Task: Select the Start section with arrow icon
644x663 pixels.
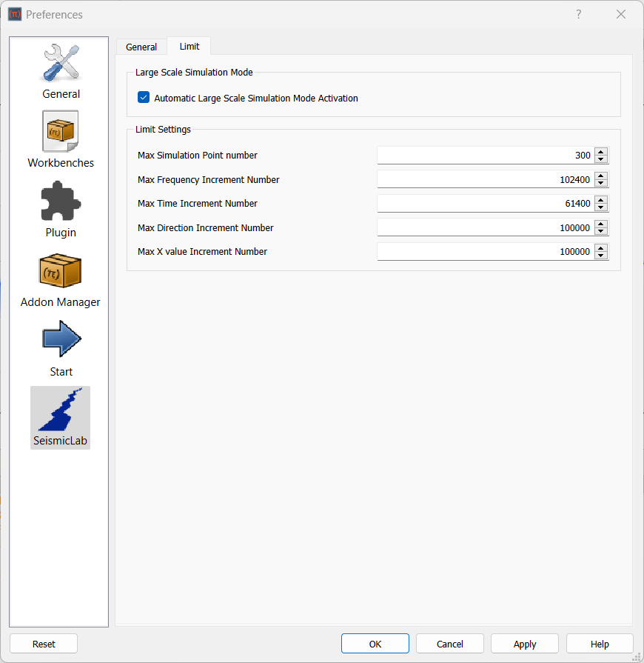Action: click(60, 347)
